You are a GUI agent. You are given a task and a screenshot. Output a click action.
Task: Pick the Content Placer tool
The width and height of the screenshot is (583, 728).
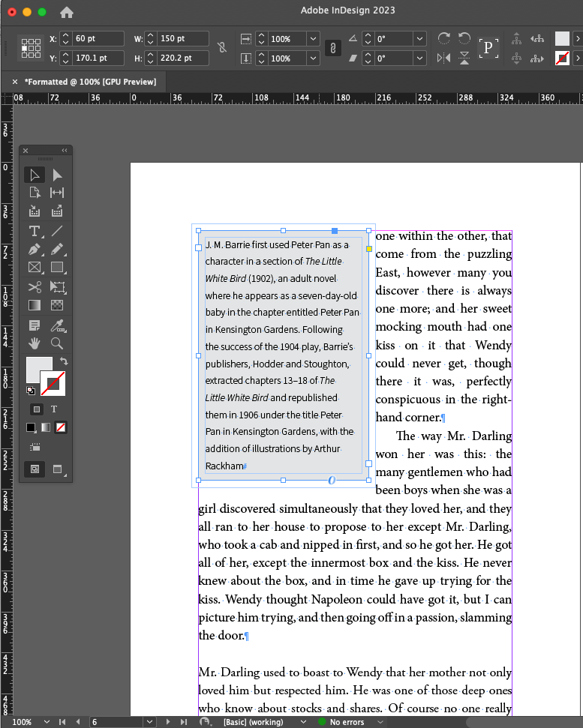[x=57, y=211]
